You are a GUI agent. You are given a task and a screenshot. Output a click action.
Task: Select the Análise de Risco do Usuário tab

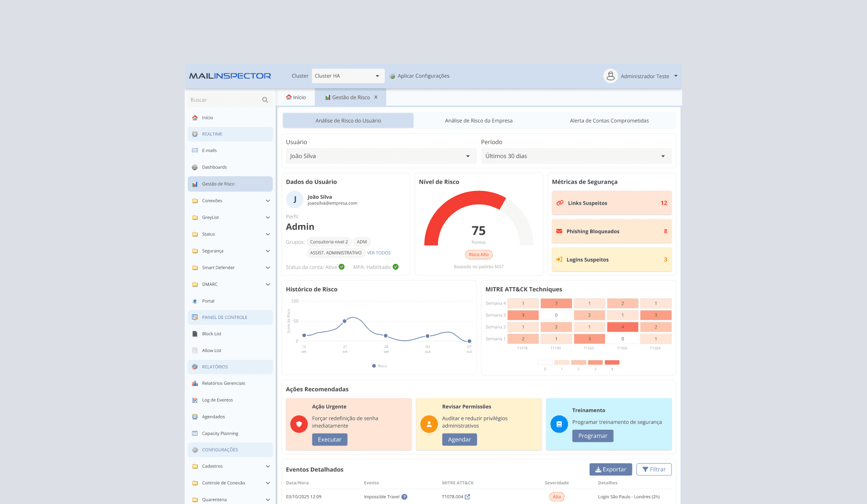[348, 121]
